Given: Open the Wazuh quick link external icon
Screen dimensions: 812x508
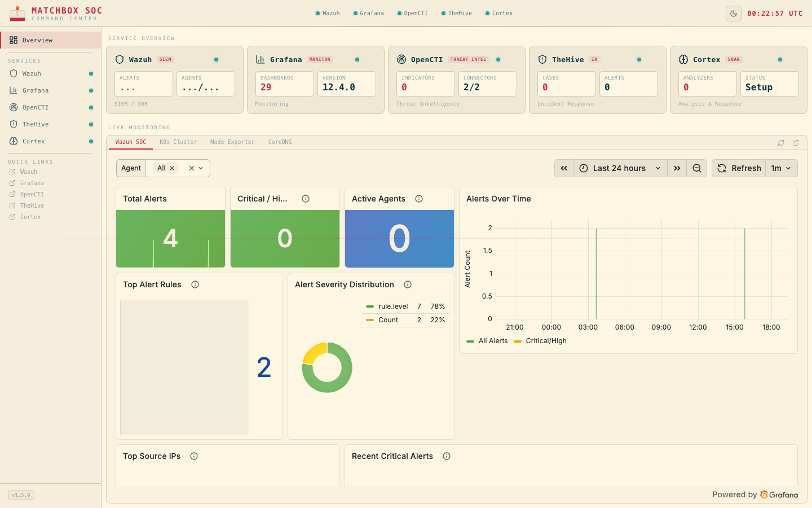Looking at the screenshot, I should tap(12, 172).
